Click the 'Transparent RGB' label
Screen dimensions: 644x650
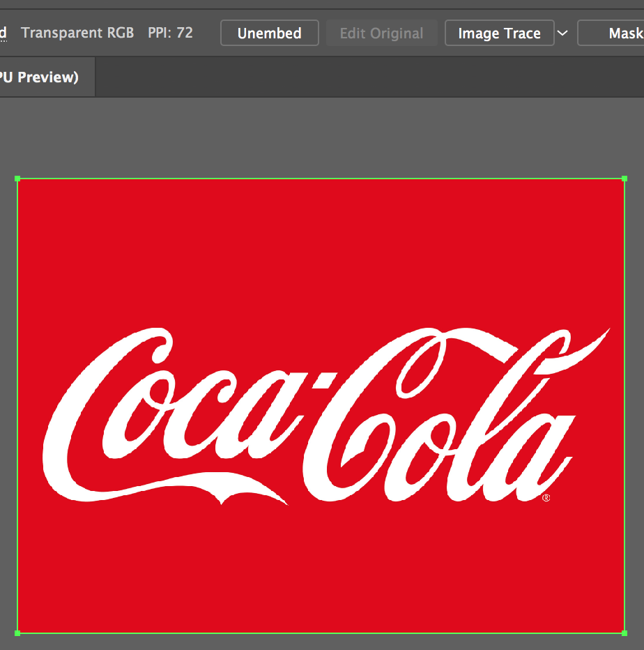tap(77, 32)
